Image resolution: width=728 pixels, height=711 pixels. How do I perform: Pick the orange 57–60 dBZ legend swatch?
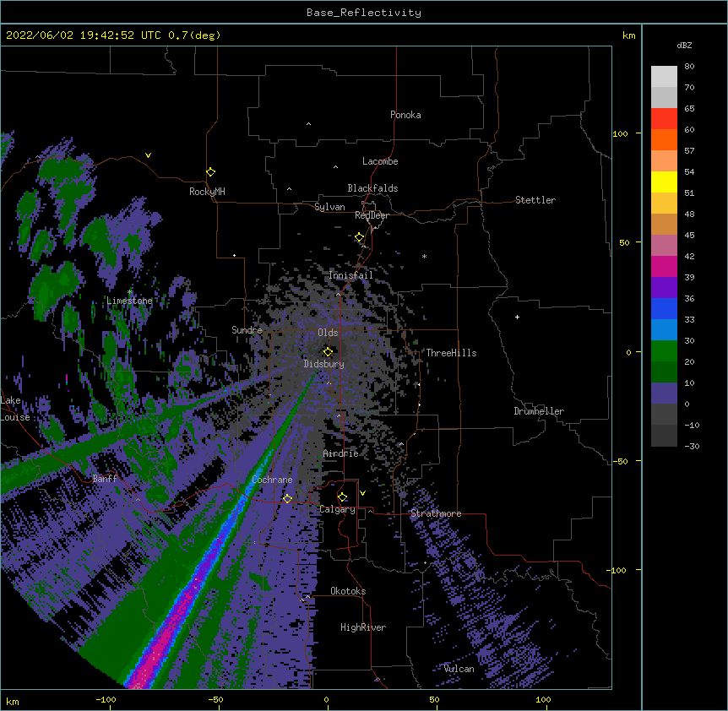point(664,139)
